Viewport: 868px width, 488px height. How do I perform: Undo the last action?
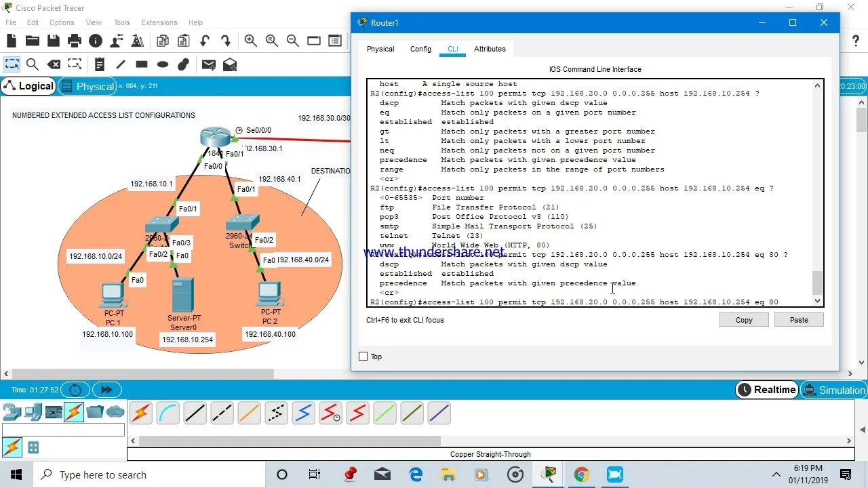[x=204, y=41]
